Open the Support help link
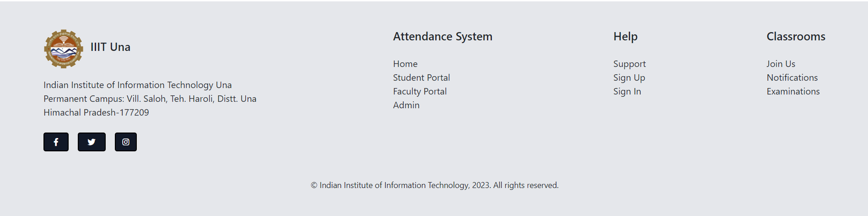 [x=630, y=64]
